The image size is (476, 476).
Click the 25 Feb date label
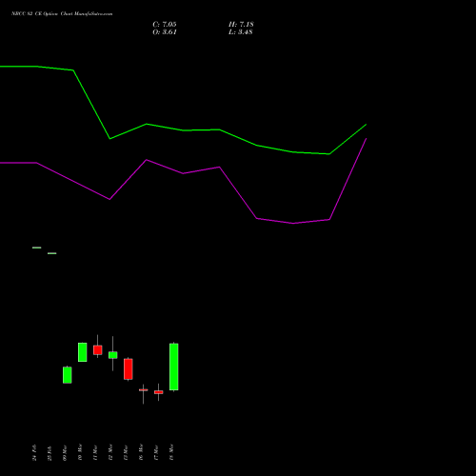50,453
